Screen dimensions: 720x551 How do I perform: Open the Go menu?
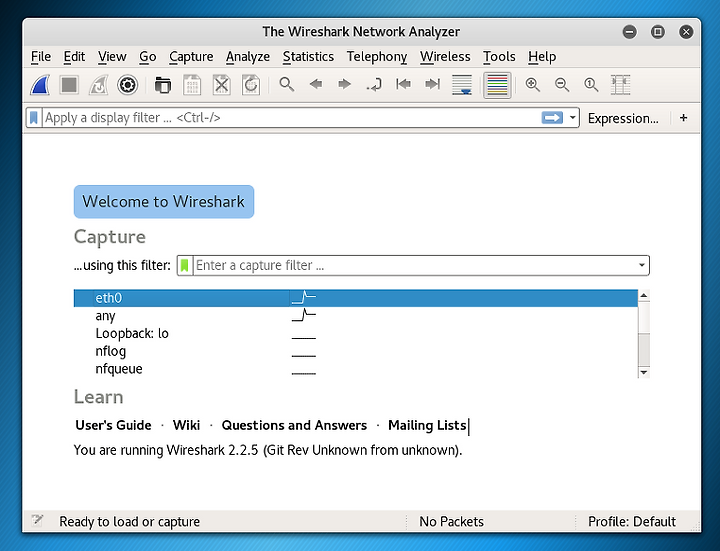click(x=148, y=56)
